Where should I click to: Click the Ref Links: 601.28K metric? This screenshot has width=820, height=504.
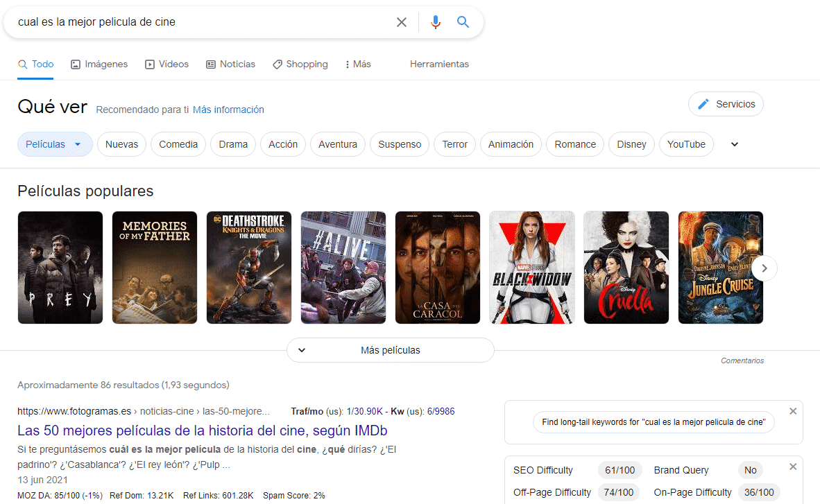coord(218,495)
